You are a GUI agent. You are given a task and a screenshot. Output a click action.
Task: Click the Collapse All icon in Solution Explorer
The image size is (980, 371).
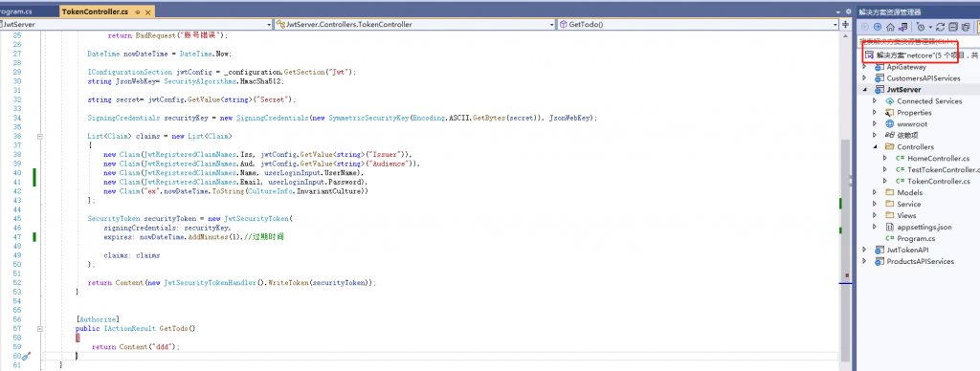tap(953, 27)
